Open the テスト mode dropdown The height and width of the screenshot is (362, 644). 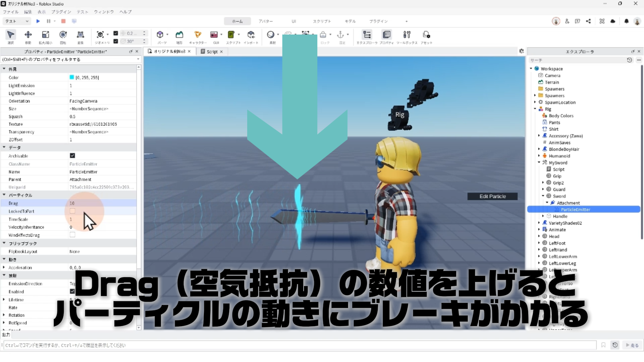coord(17,21)
